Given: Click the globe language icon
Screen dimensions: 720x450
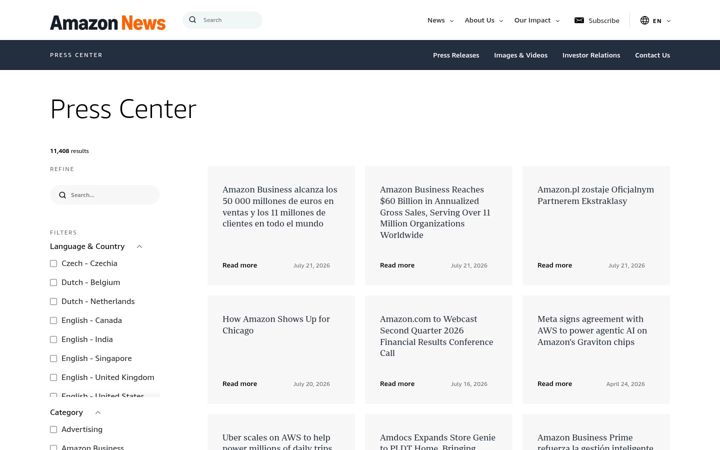Looking at the screenshot, I should pos(644,20).
